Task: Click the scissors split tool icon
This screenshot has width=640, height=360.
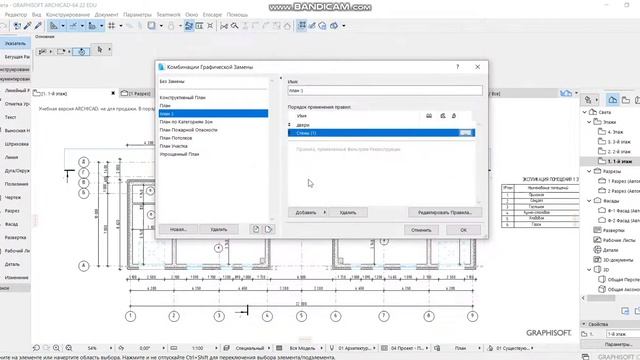Action: 224,26
